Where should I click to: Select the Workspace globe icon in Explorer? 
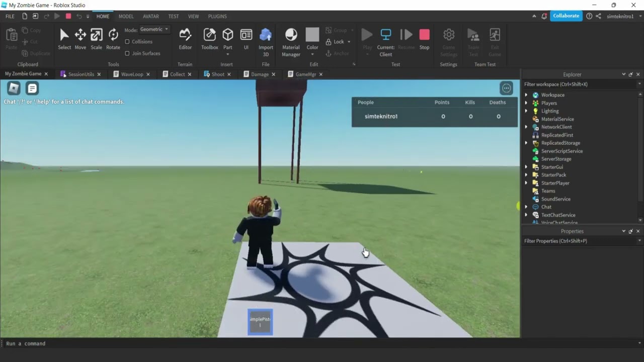click(535, 95)
